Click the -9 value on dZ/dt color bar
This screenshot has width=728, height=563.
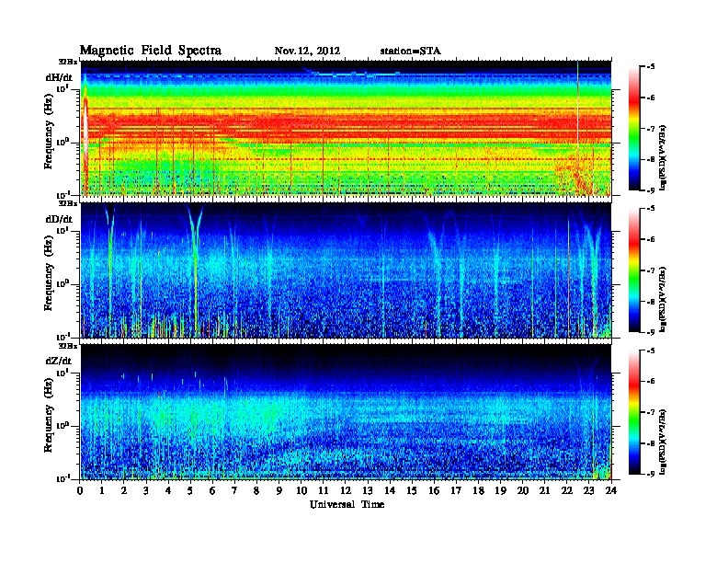(x=651, y=474)
